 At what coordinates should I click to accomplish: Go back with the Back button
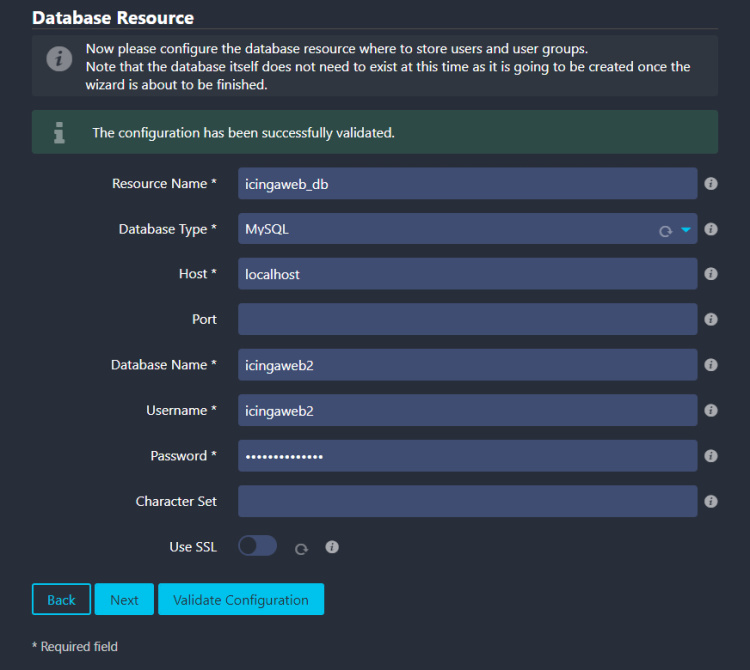pyautogui.click(x=61, y=599)
